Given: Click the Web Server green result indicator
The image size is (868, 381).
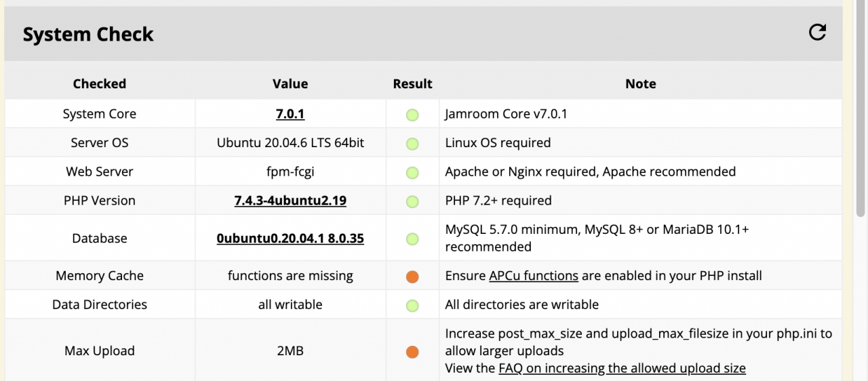Looking at the screenshot, I should click(x=412, y=172).
